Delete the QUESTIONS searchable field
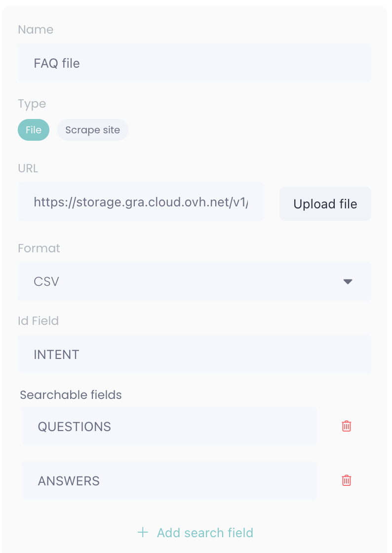 pyautogui.click(x=347, y=426)
